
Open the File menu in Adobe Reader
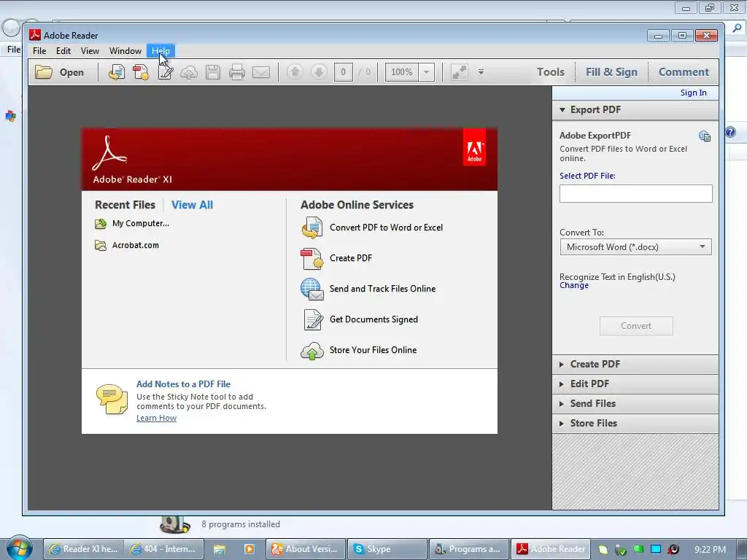(x=39, y=51)
